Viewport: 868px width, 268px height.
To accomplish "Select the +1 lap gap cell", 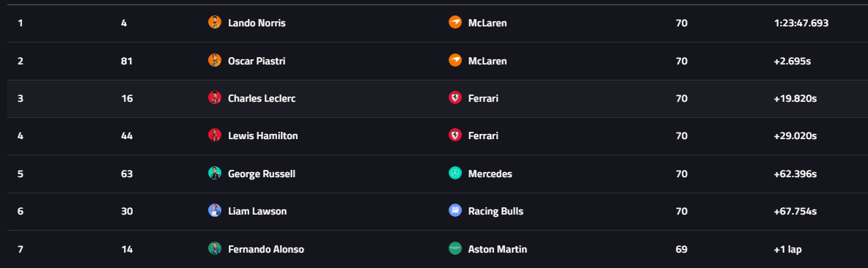I will [788, 250].
